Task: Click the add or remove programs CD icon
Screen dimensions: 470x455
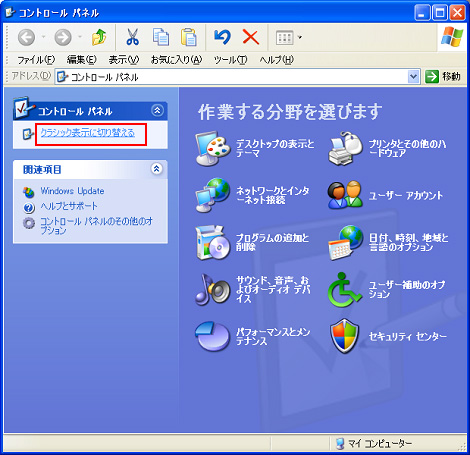Action: tap(213, 242)
